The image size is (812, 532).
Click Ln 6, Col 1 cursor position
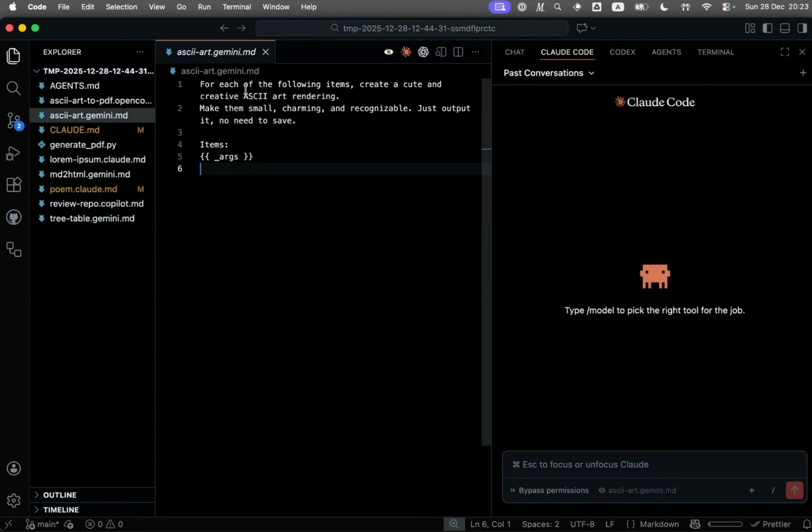pyautogui.click(x=491, y=524)
